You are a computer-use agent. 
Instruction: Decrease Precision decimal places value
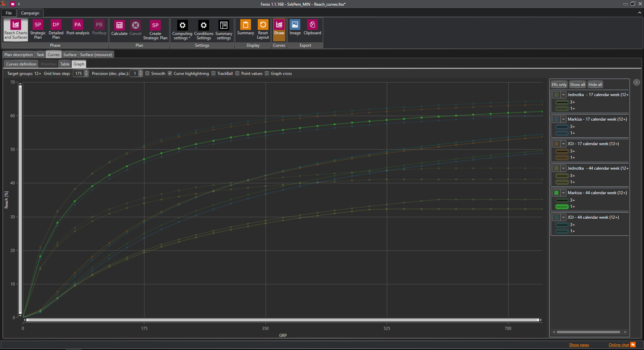(x=141, y=75)
